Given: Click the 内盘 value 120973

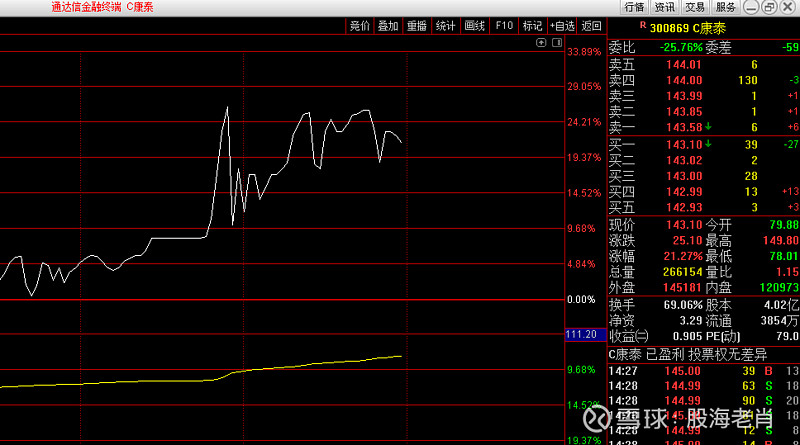Looking at the screenshot, I should click(780, 288).
